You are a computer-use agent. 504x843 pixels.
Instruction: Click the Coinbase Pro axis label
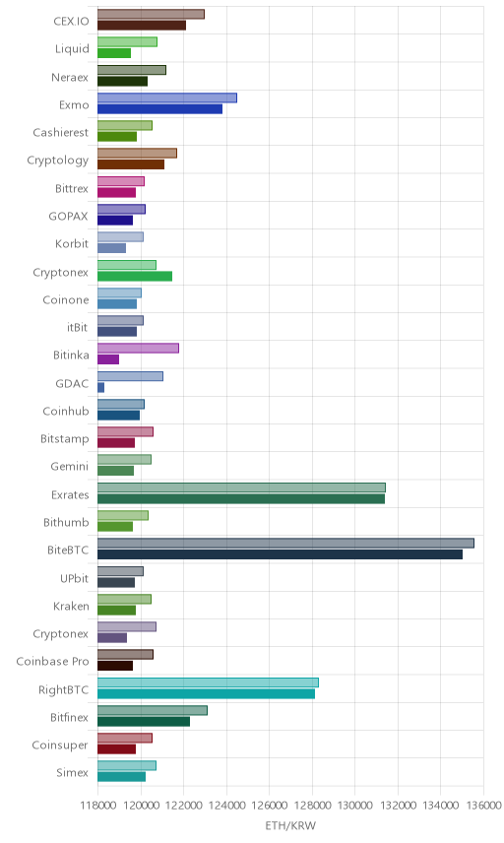click(x=52, y=661)
